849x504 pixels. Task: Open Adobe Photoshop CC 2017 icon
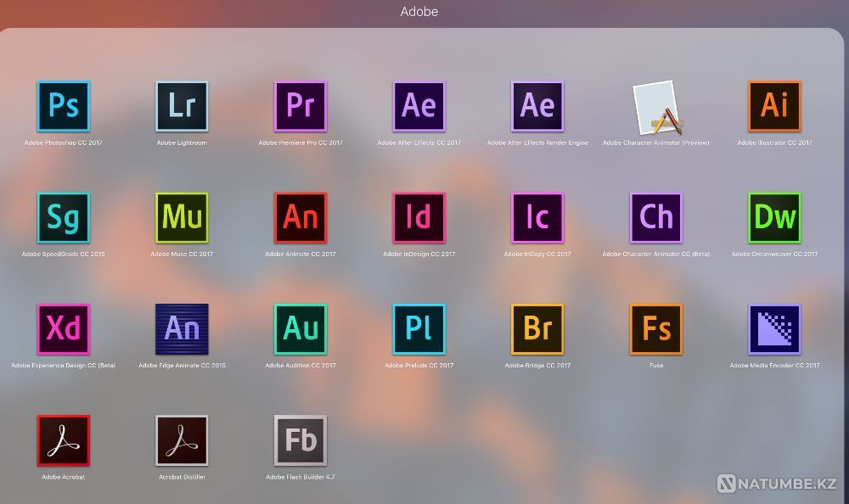pyautogui.click(x=64, y=106)
